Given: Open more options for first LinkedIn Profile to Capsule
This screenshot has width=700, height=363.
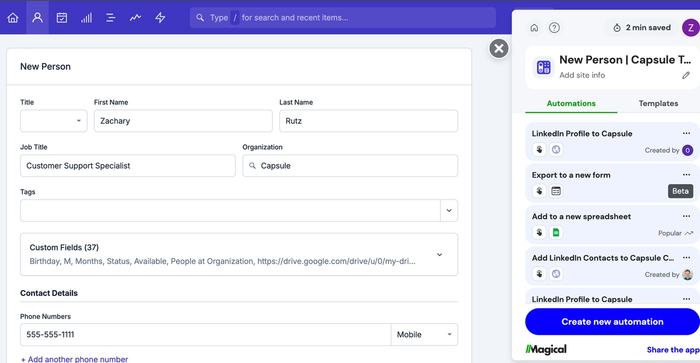Looking at the screenshot, I should [686, 134].
